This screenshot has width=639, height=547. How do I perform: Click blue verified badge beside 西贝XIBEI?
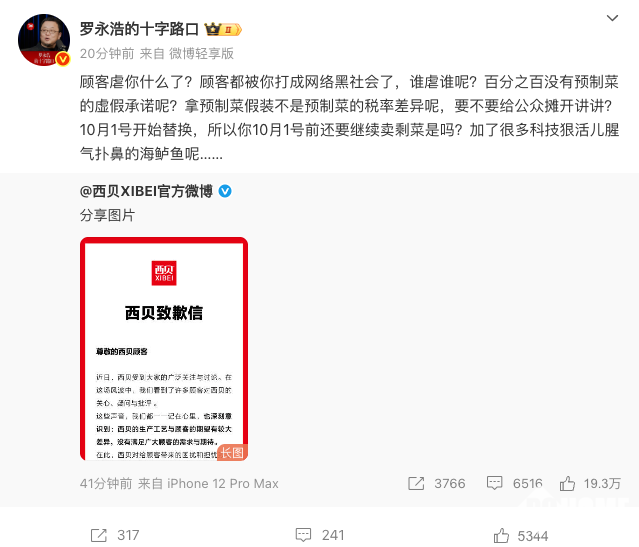225,191
